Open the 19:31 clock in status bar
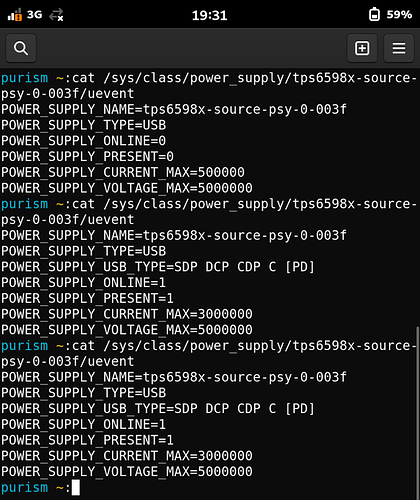Image resolution: width=420 pixels, height=500 pixels. tap(210, 15)
